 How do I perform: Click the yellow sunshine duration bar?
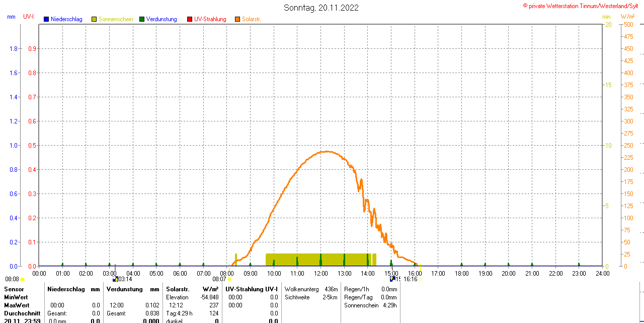[x=320, y=260]
